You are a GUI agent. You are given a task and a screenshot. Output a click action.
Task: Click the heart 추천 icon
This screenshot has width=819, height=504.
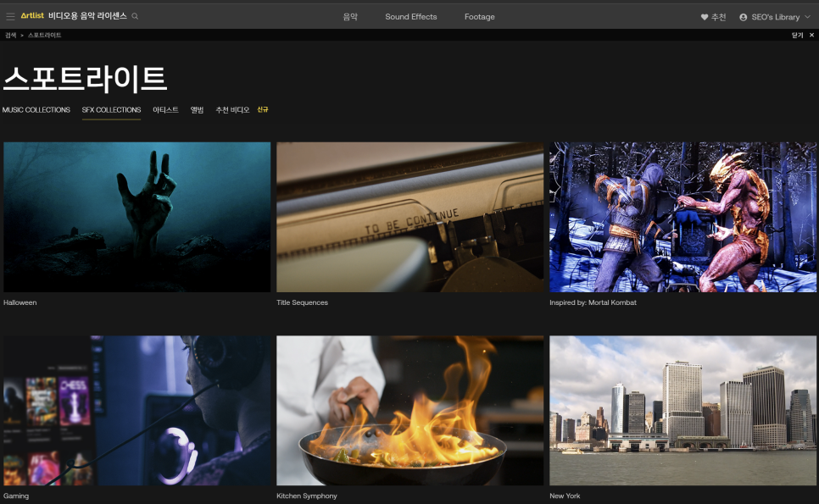pyautogui.click(x=704, y=17)
